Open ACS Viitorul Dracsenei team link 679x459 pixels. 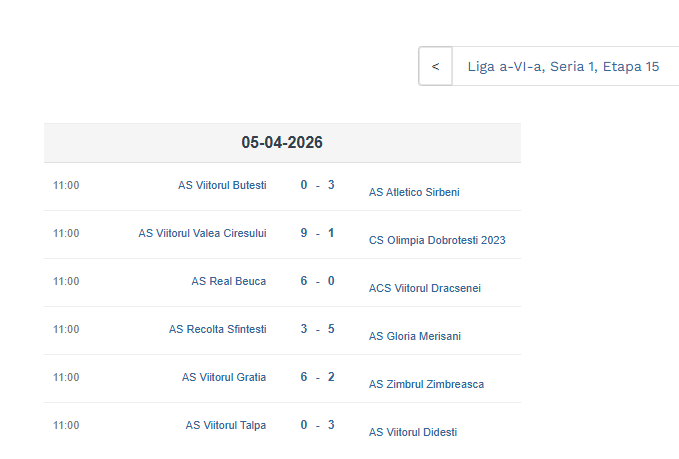tap(424, 288)
